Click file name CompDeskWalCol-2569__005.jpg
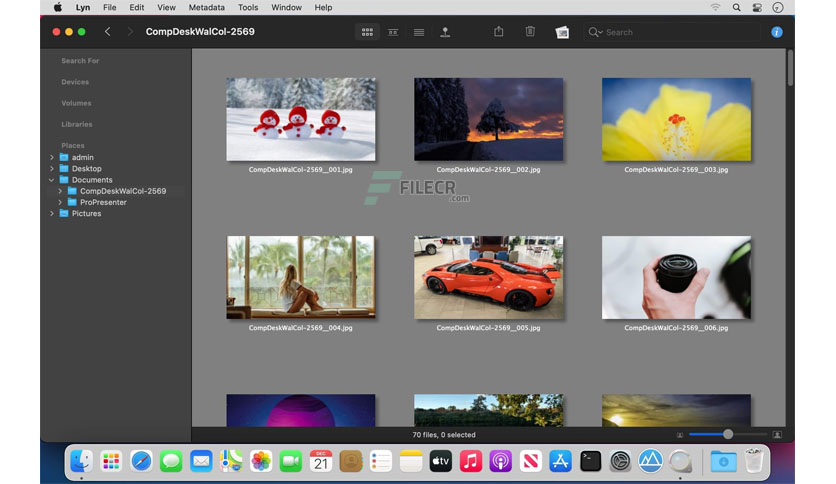836x484 pixels. (488, 328)
